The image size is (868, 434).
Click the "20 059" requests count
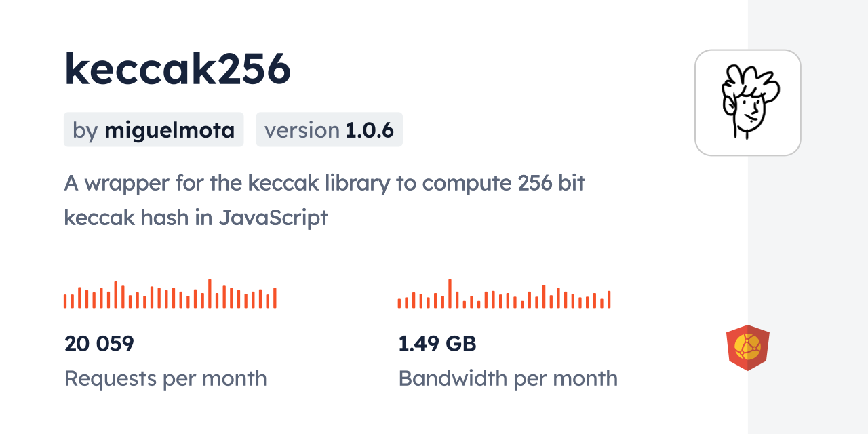(x=99, y=344)
